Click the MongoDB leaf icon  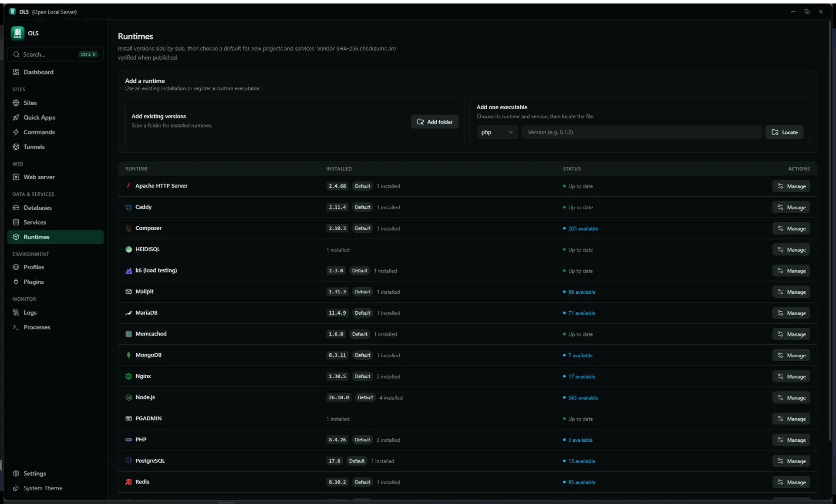coord(128,355)
